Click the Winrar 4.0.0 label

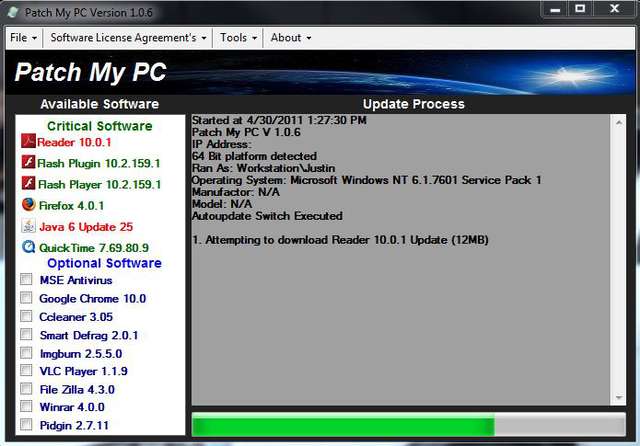coord(72,407)
